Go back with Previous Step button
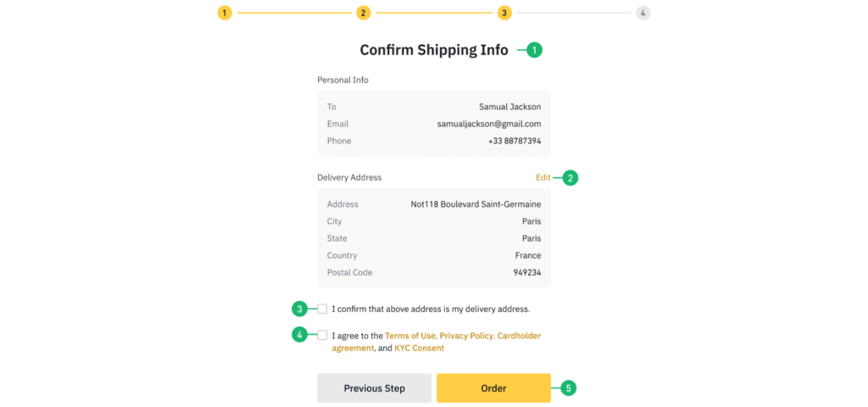The height and width of the screenshot is (407, 868). (374, 388)
